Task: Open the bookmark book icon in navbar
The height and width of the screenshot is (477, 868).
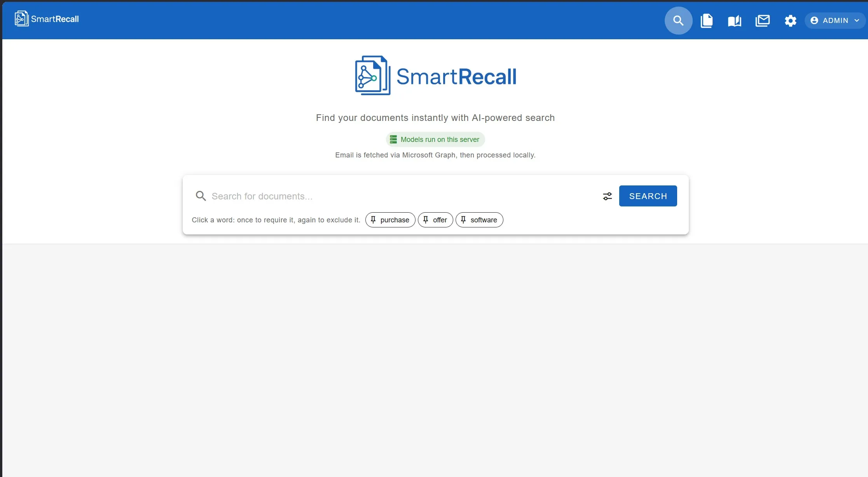Action: [x=734, y=21]
